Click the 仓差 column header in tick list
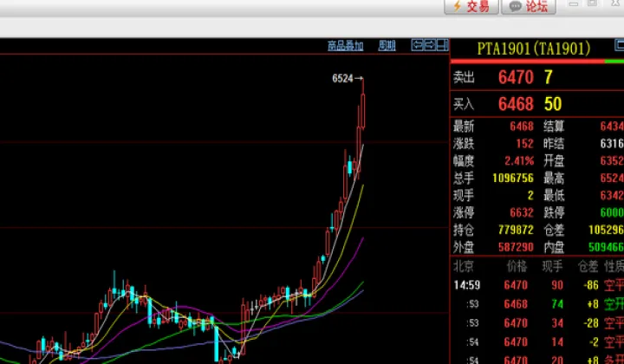 (588, 266)
